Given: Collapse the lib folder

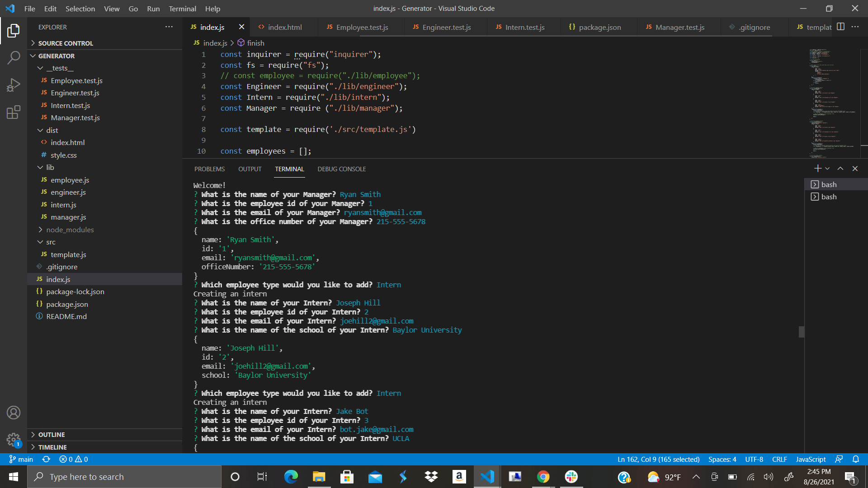Looking at the screenshot, I should 105,167.
